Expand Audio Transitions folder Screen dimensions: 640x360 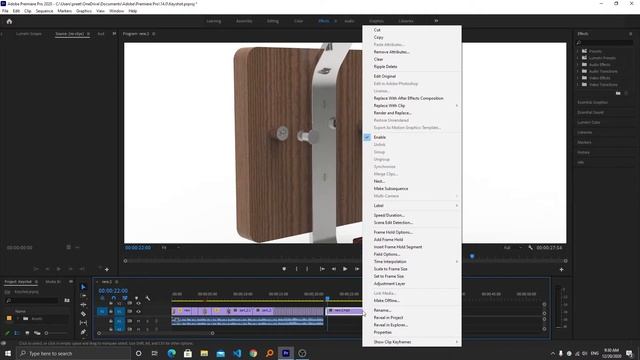coord(578,71)
